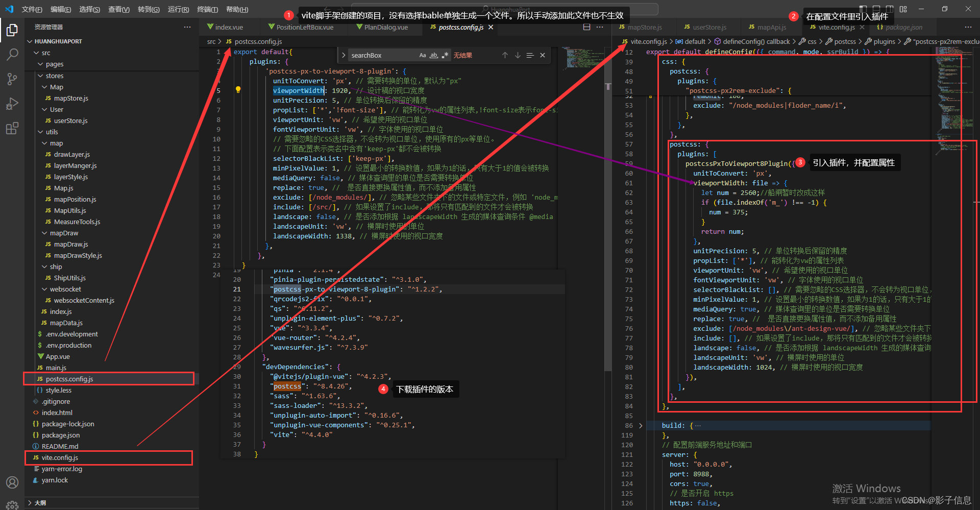Open the Search view in activity bar
This screenshot has height=510, width=980.
coord(12,54)
